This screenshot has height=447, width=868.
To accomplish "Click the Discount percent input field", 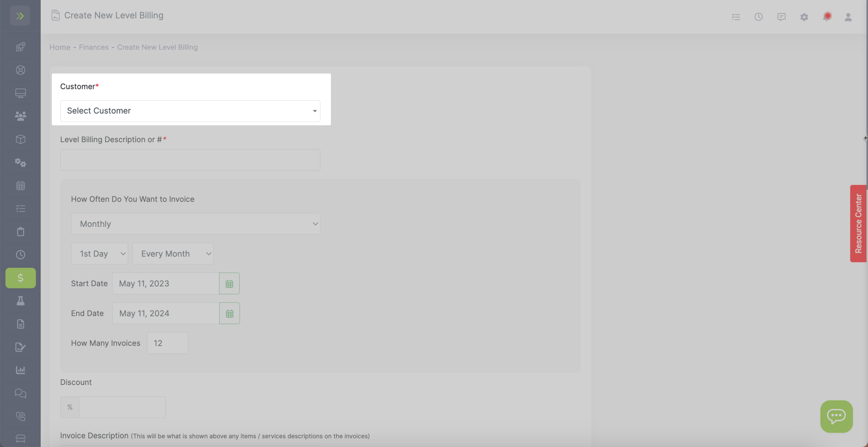I will 122,407.
